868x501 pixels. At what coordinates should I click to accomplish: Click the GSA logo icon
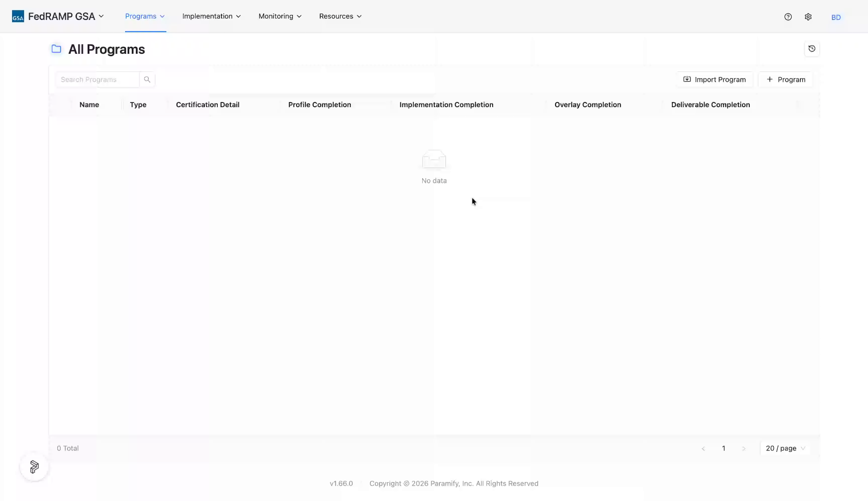(x=18, y=16)
